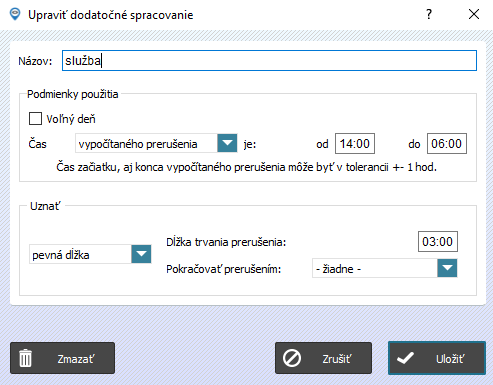Image resolution: width=493 pixels, height=385 pixels.
Task: Open the help question mark button
Action: click(x=429, y=14)
